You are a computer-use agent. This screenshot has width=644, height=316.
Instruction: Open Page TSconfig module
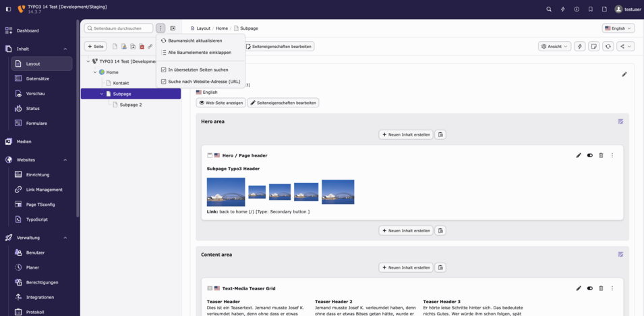click(42, 205)
